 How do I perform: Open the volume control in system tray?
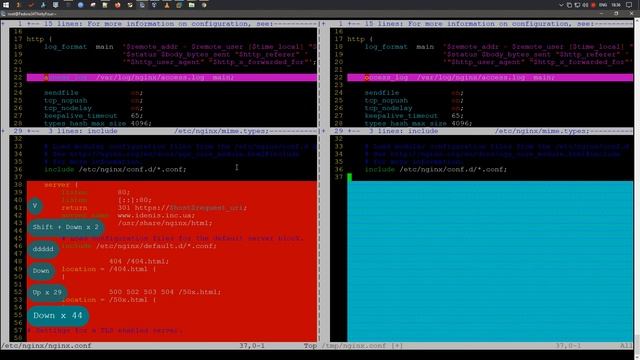[x=586, y=5]
